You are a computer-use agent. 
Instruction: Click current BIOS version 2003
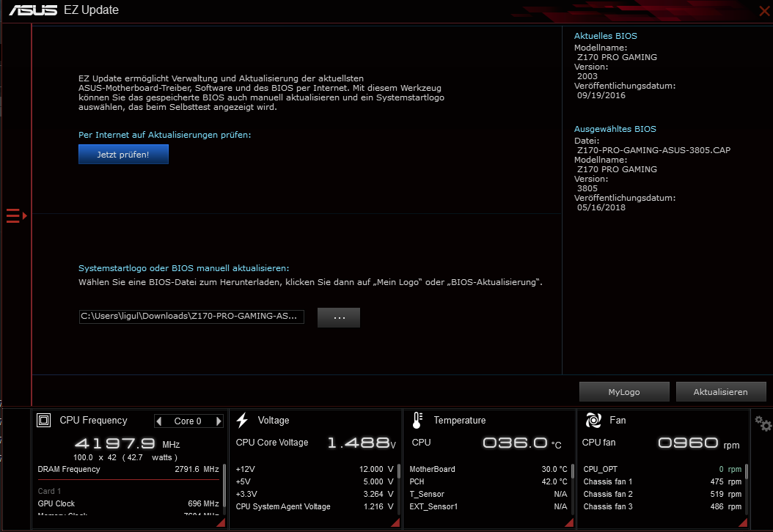587,76
